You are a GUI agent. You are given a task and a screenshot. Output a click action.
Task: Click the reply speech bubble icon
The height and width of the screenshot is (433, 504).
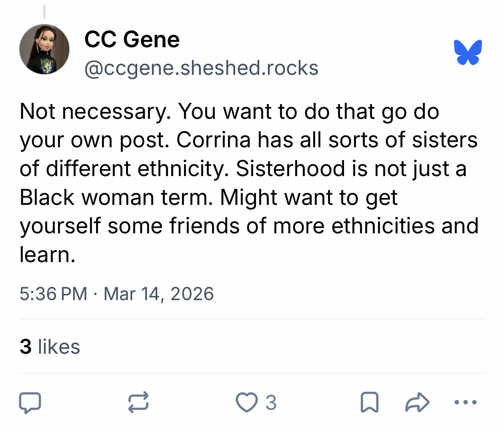click(x=30, y=403)
